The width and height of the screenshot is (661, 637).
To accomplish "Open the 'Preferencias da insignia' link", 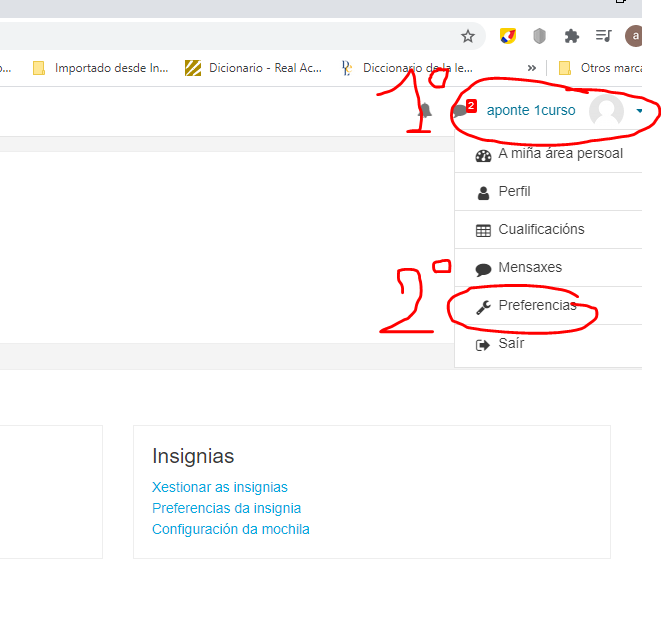I will point(226,508).
